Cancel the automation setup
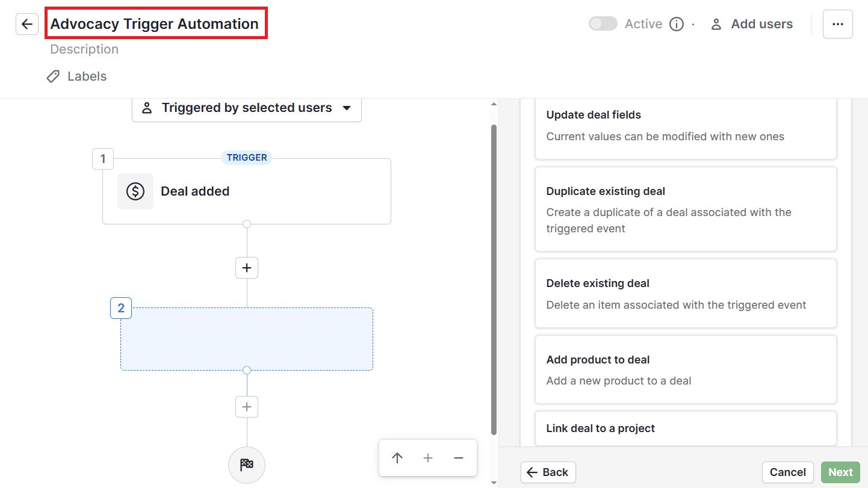 coord(787,472)
